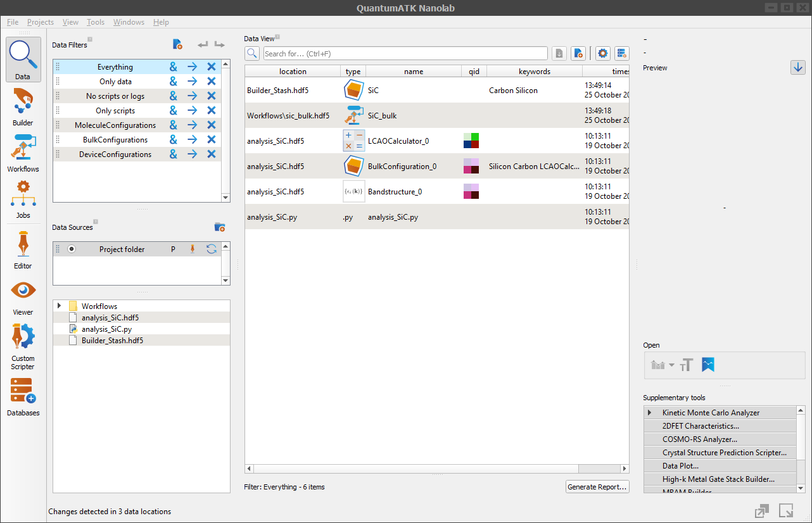Image resolution: width=812 pixels, height=523 pixels.
Task: Click the detach window icon at bottom right
Action: (762, 511)
